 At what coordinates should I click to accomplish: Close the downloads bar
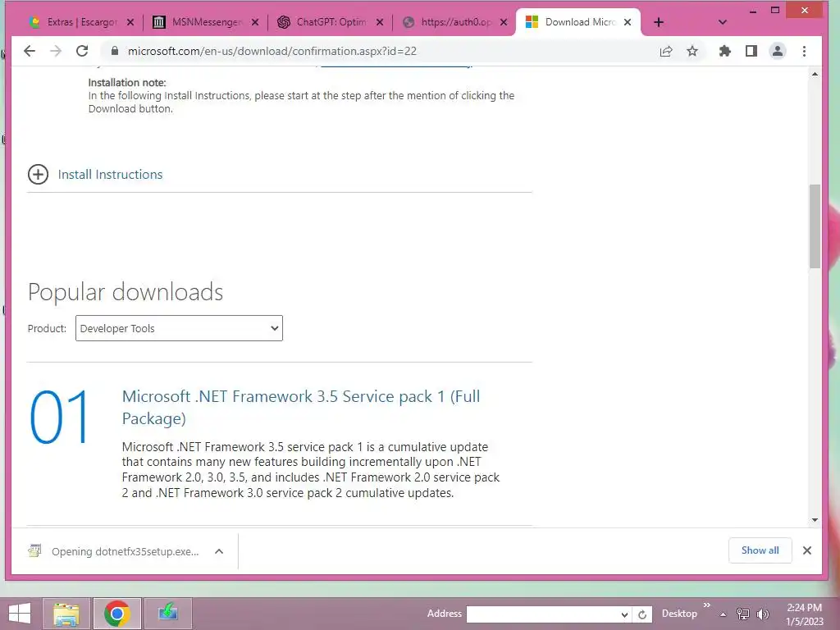point(807,550)
